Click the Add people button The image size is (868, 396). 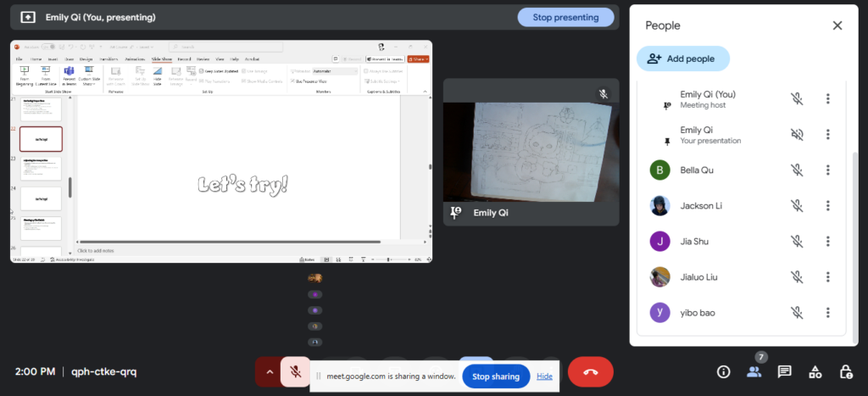(x=683, y=59)
